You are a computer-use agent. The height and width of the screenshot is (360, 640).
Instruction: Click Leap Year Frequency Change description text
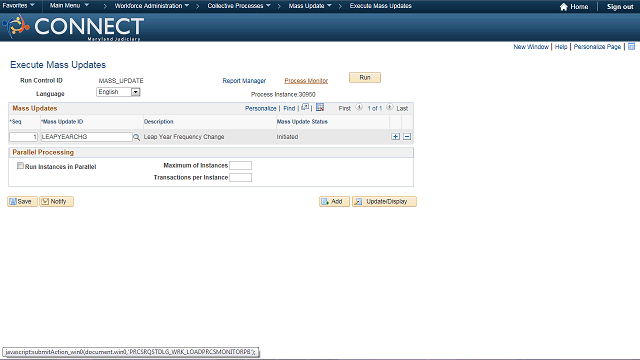tap(184, 137)
